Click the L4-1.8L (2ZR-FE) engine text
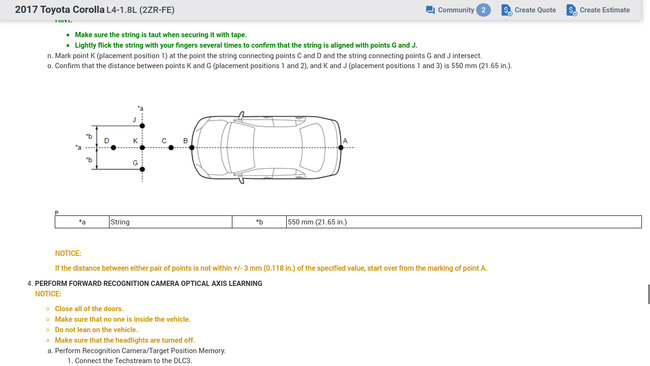The width and height of the screenshot is (650, 366). (x=141, y=10)
